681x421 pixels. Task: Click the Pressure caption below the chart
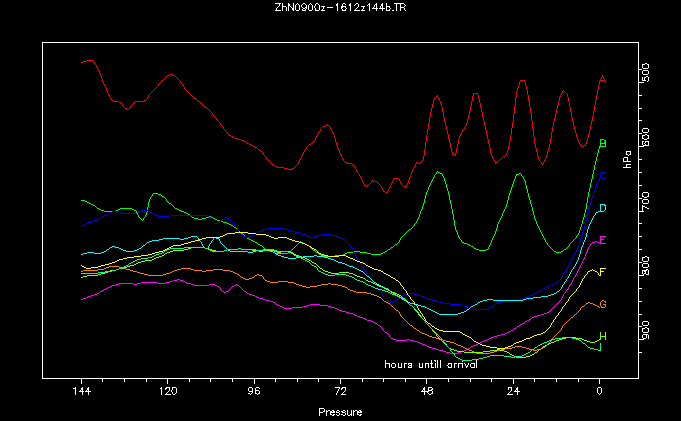coord(340,412)
